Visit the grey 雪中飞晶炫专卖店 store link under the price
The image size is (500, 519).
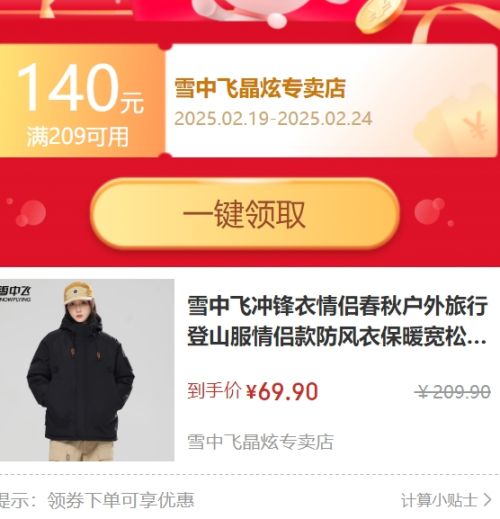click(x=260, y=442)
